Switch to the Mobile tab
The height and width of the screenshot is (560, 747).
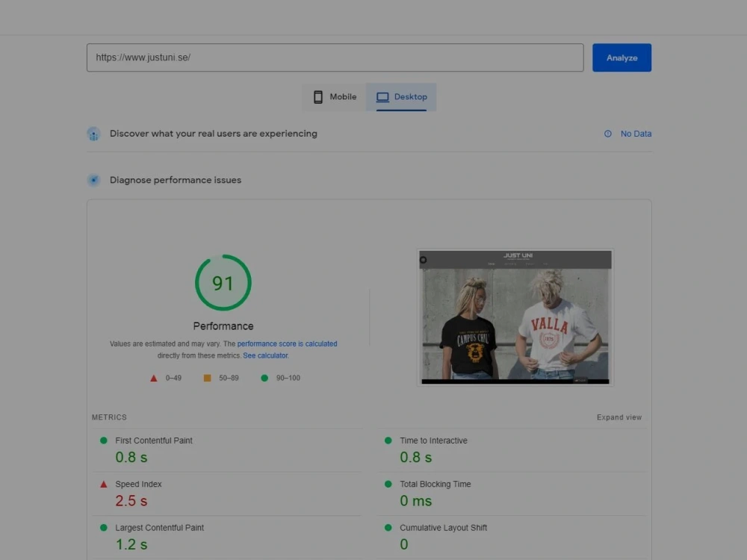334,97
